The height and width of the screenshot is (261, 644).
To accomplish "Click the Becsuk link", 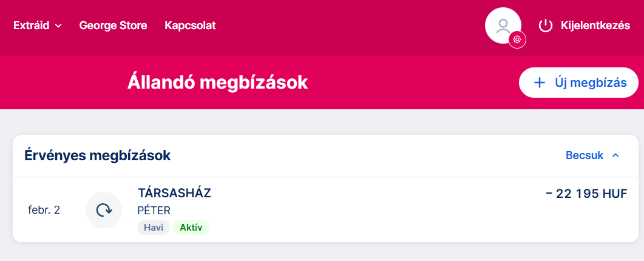I will [585, 155].
